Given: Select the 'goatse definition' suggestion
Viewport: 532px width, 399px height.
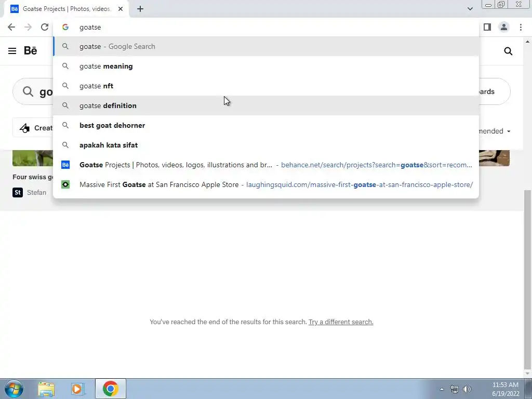Looking at the screenshot, I should click(266, 105).
